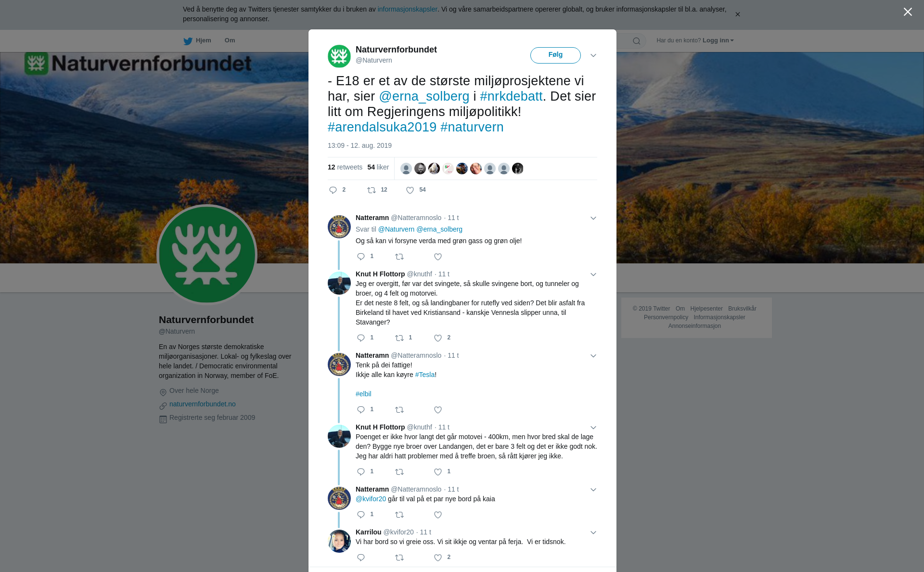Like Karrilou's reply about ferja
Viewport: 924px width, 572px height.
438,558
